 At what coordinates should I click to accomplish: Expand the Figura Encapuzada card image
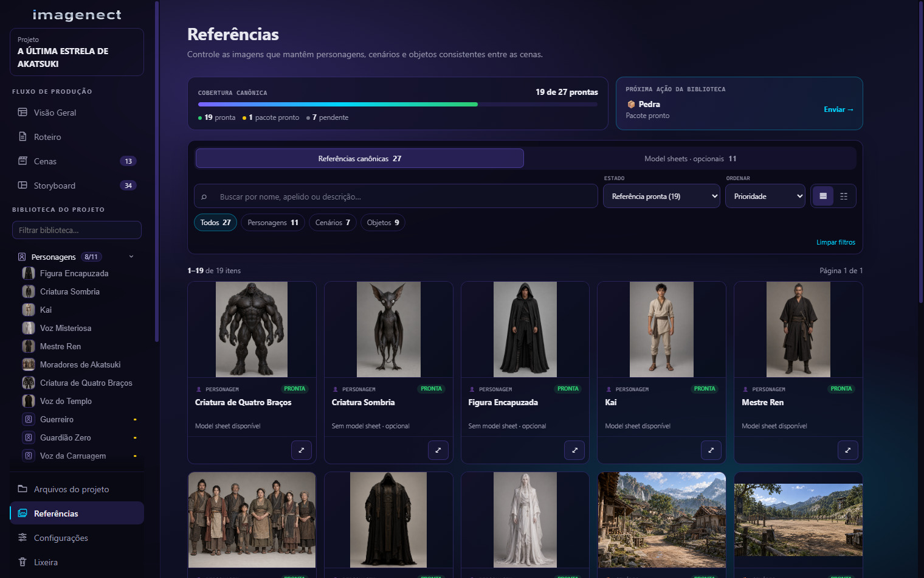574,450
